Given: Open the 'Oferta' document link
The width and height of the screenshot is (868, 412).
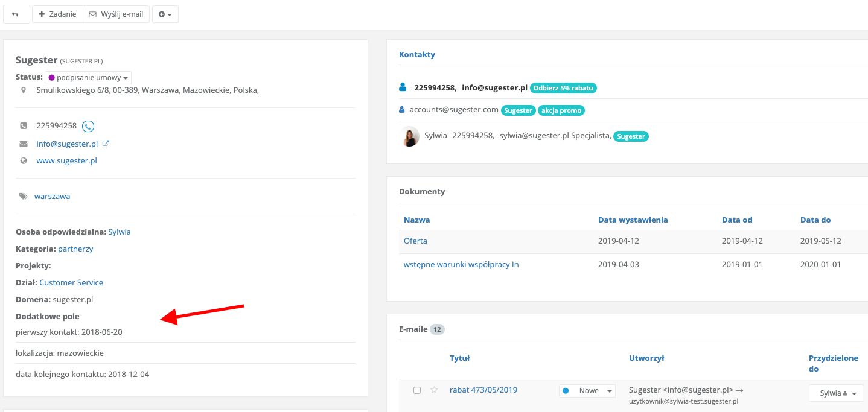Looking at the screenshot, I should [x=415, y=241].
